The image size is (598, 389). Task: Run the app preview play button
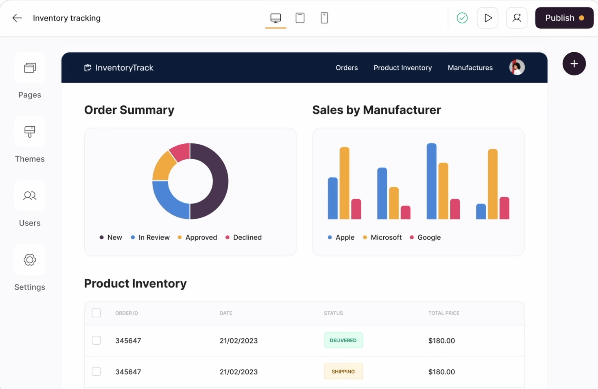pos(487,18)
